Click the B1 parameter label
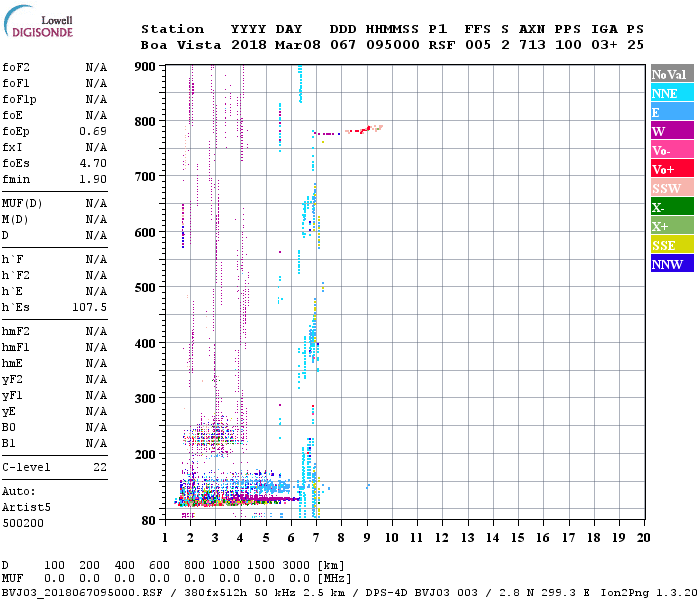Viewport: 700px width, 600px height. click(x=9, y=443)
